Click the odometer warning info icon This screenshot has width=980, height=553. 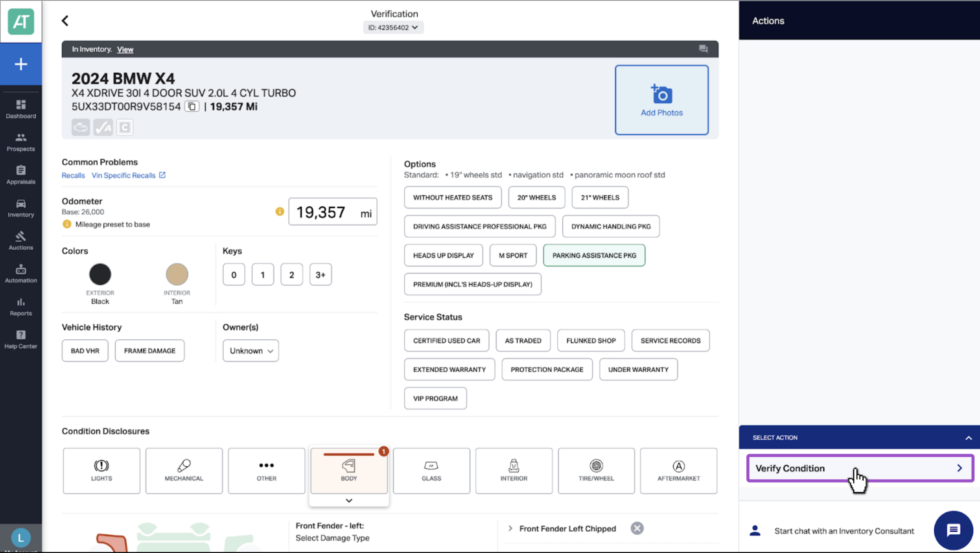click(x=280, y=211)
